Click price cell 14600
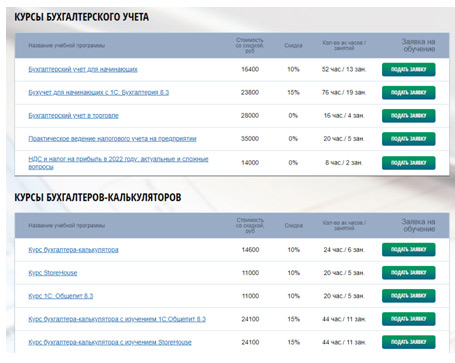This screenshot has height=363, width=455. tap(250, 250)
